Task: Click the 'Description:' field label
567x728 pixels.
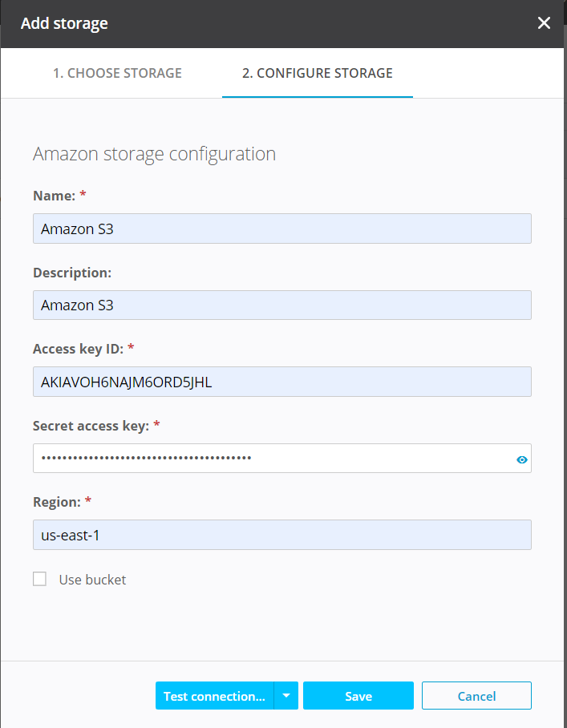Action: [x=71, y=273]
